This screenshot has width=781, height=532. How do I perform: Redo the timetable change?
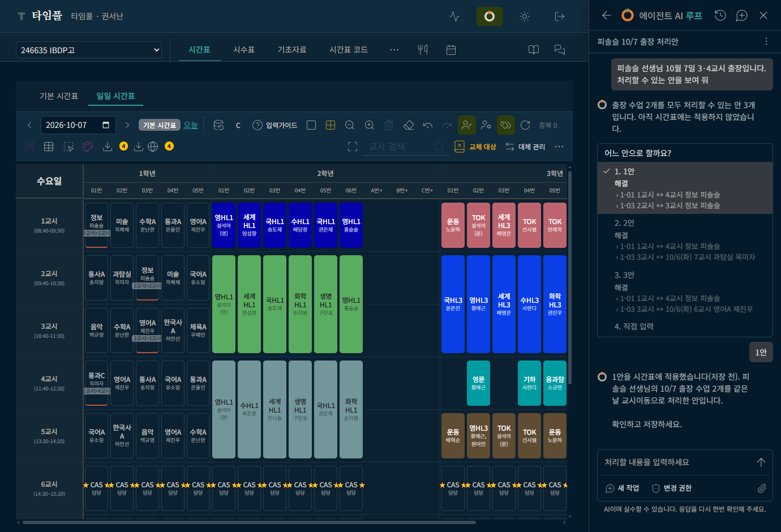[447, 125]
